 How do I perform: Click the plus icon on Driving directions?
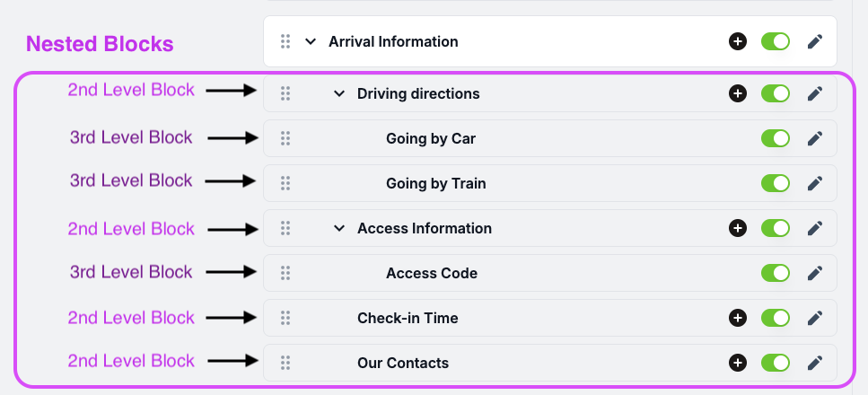pyautogui.click(x=737, y=93)
